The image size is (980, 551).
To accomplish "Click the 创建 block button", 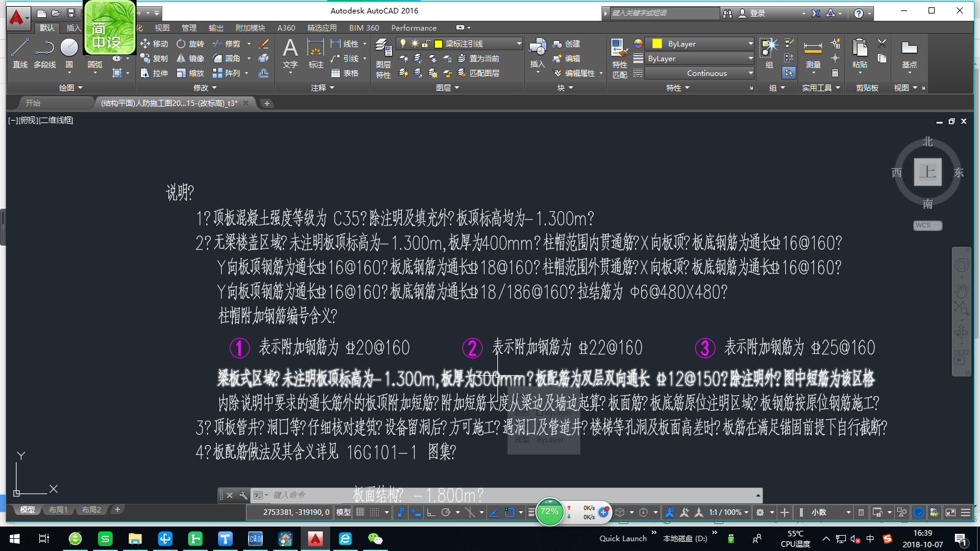I will click(567, 44).
